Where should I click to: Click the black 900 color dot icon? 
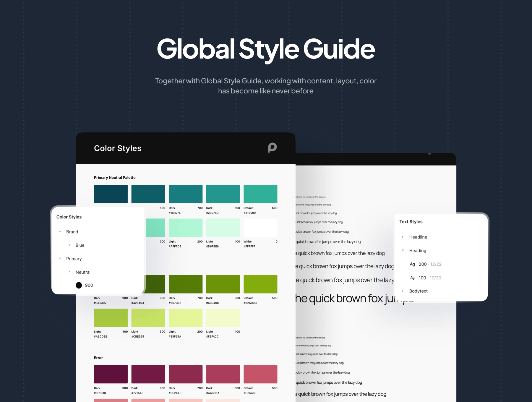tap(79, 285)
